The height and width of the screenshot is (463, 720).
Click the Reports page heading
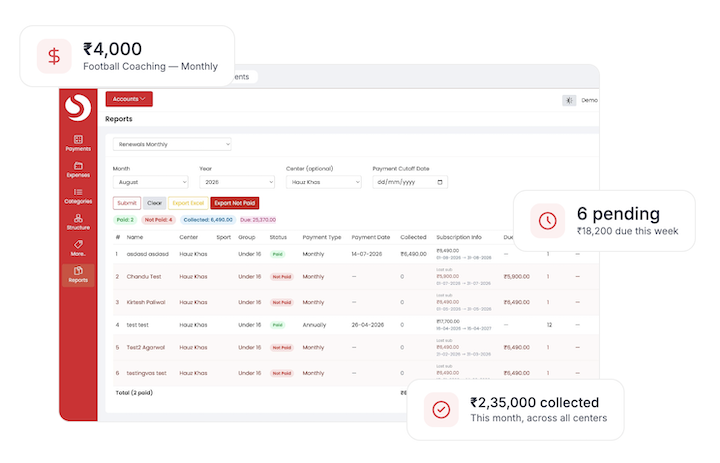[118, 119]
